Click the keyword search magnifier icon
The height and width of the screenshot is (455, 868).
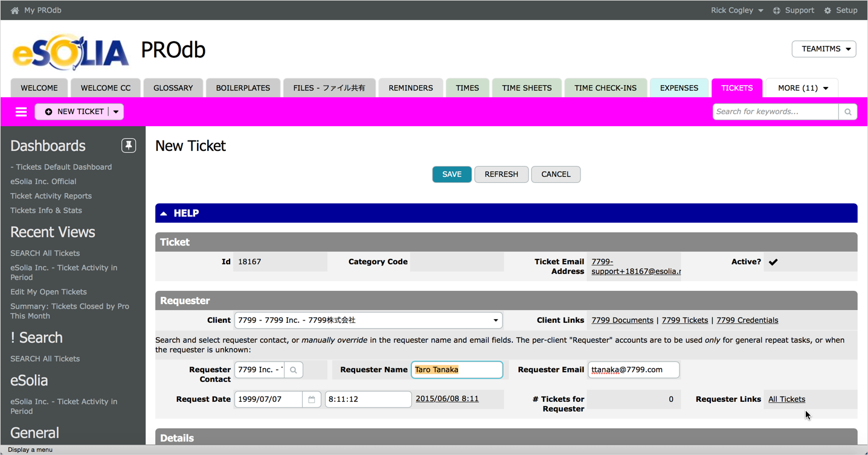pyautogui.click(x=847, y=112)
